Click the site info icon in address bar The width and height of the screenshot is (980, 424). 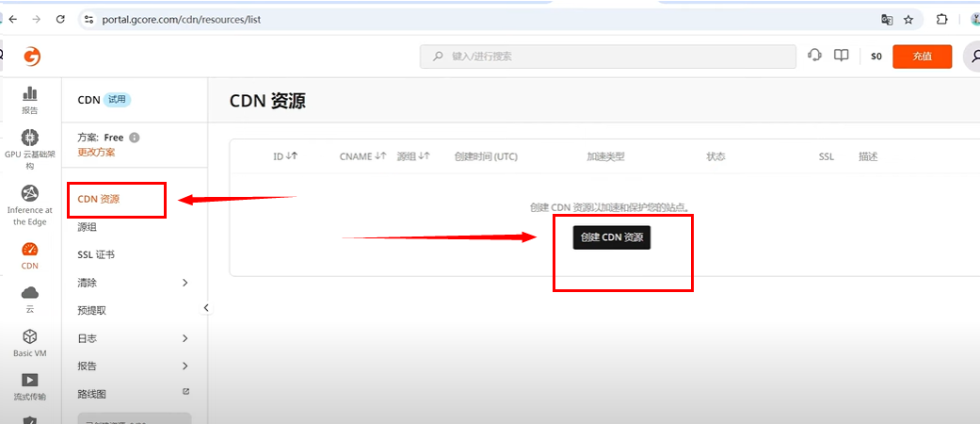pyautogui.click(x=89, y=20)
